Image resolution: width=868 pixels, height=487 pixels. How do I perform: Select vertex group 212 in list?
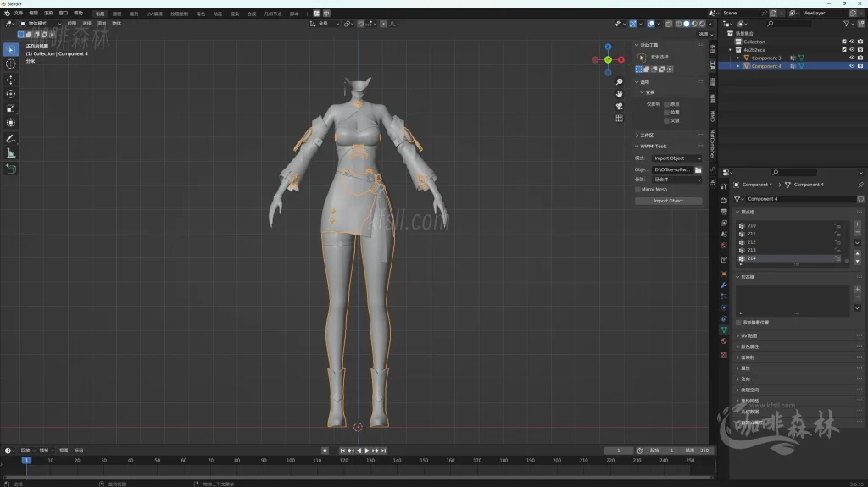(791, 242)
